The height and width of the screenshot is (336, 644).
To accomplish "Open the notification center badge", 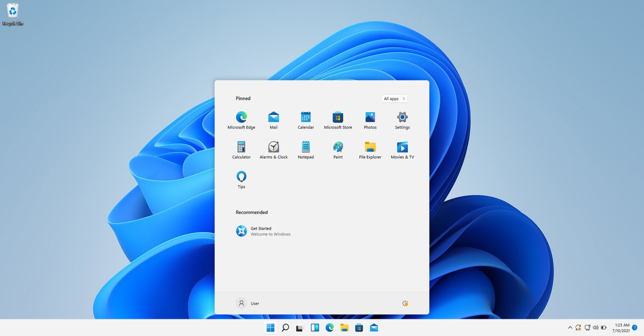I will click(635, 328).
